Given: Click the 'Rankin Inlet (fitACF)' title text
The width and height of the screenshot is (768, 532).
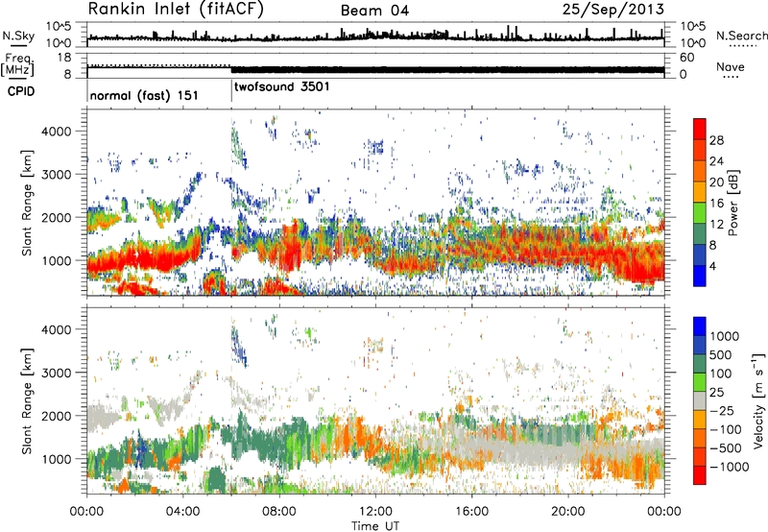Looking at the screenshot, I should pos(176,10).
